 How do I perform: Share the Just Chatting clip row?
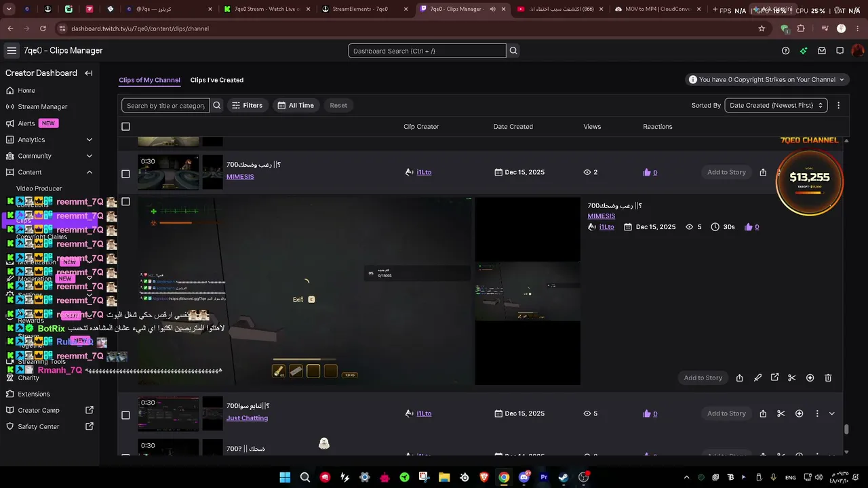[763, 413]
